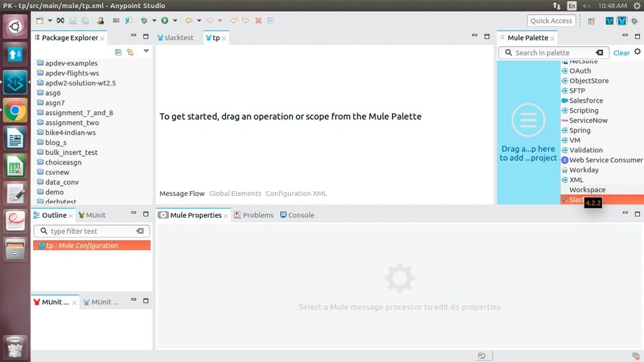Click the Workspace heading in palette

tap(587, 190)
